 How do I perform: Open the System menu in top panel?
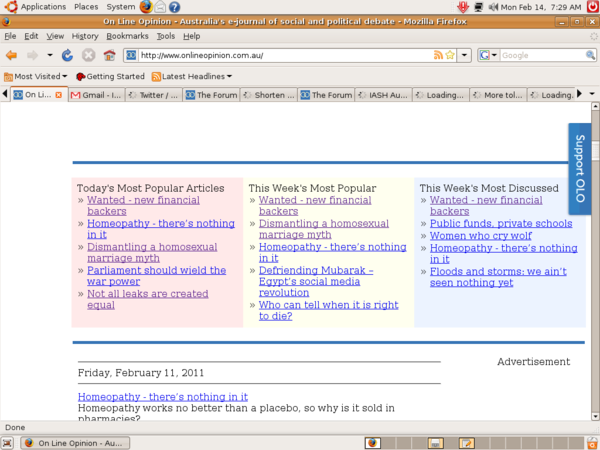tap(121, 7)
